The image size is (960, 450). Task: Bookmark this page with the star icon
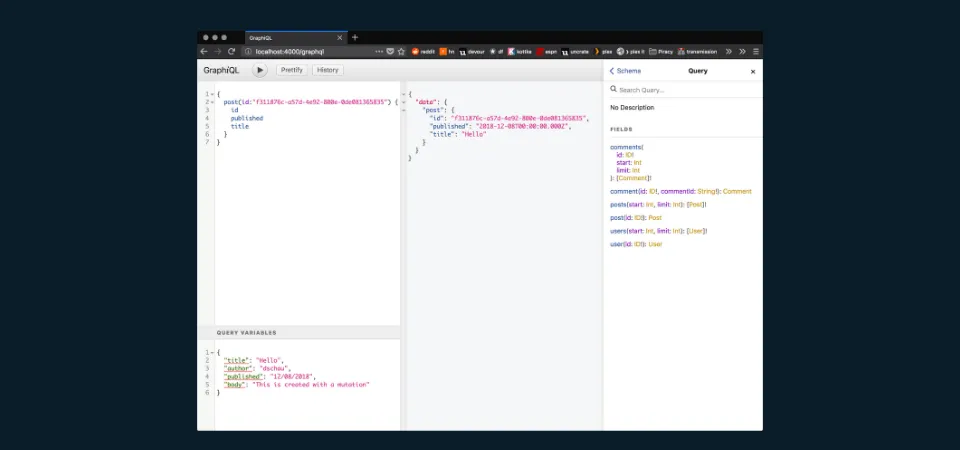(401, 51)
